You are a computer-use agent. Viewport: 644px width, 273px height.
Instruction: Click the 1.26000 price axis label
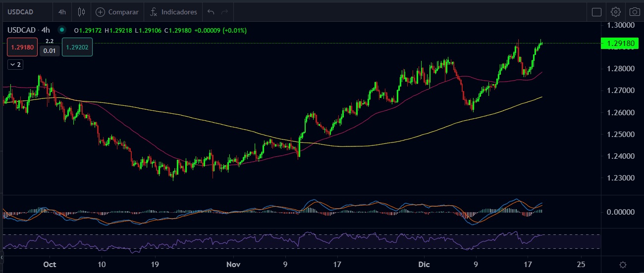(620, 112)
